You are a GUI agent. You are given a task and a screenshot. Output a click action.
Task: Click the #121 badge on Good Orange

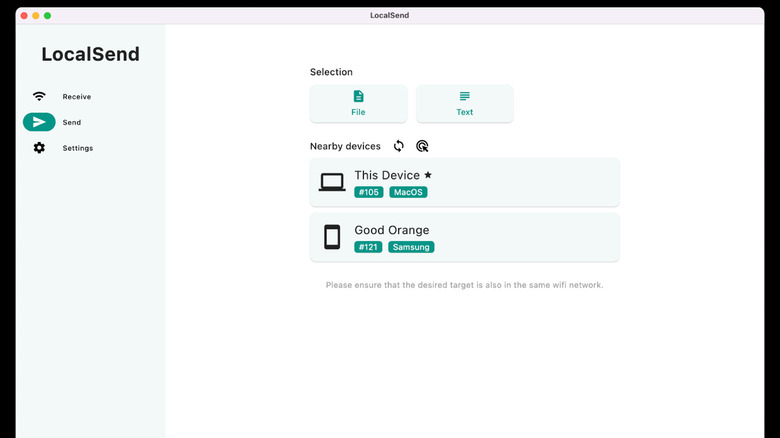pyautogui.click(x=368, y=247)
